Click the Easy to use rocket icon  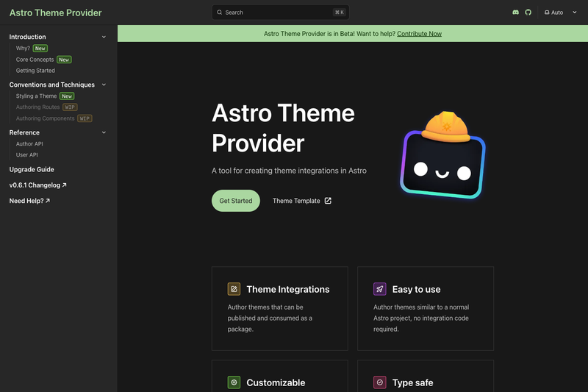point(379,289)
